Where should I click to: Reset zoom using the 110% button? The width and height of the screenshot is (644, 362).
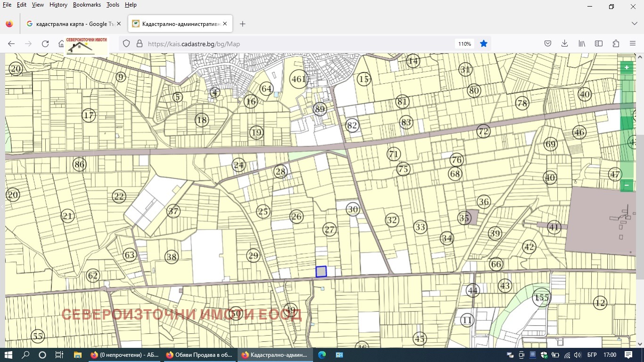(x=464, y=44)
